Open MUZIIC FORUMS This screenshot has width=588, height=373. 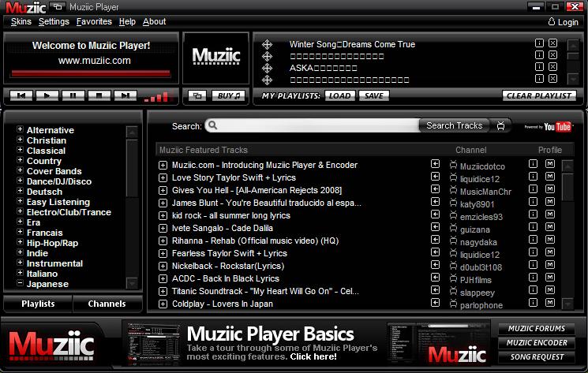536,328
